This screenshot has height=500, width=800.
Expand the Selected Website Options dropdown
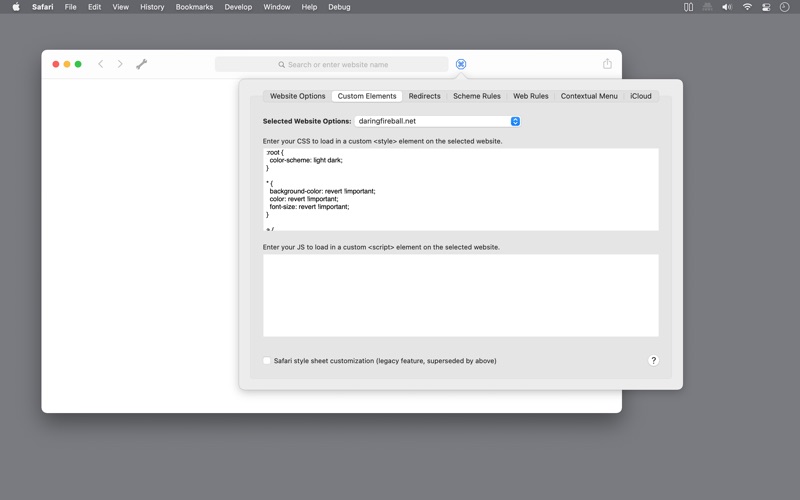[x=438, y=121]
